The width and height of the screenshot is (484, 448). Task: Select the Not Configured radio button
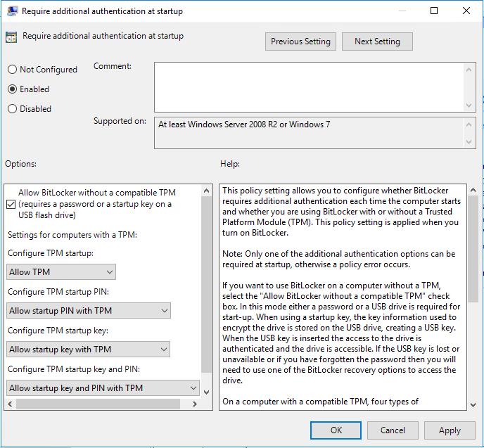click(12, 70)
